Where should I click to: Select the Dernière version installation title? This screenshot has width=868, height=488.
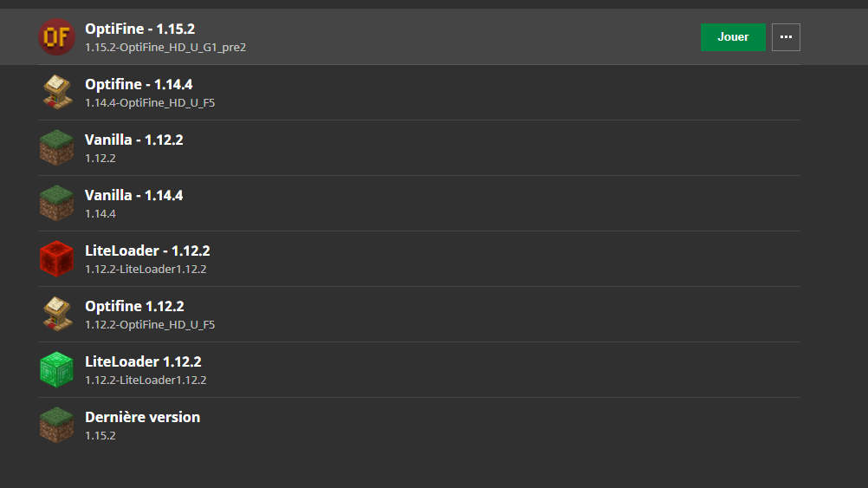point(142,417)
